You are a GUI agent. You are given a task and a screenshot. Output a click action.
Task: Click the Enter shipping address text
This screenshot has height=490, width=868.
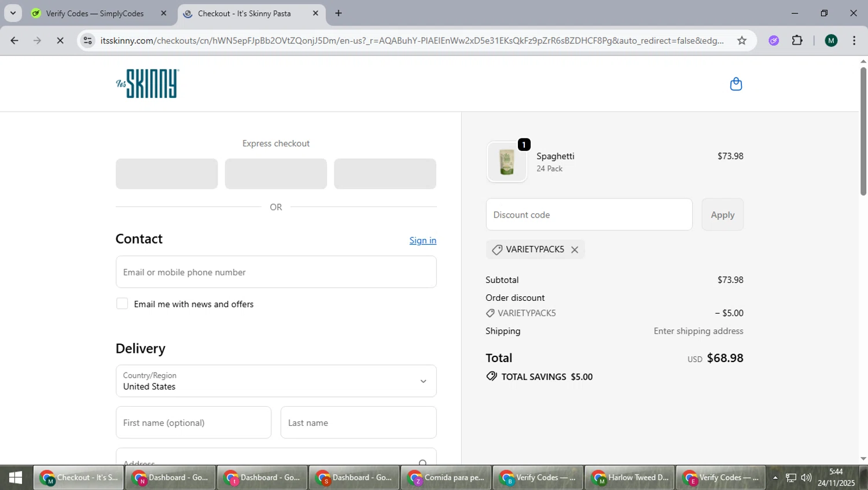click(698, 331)
